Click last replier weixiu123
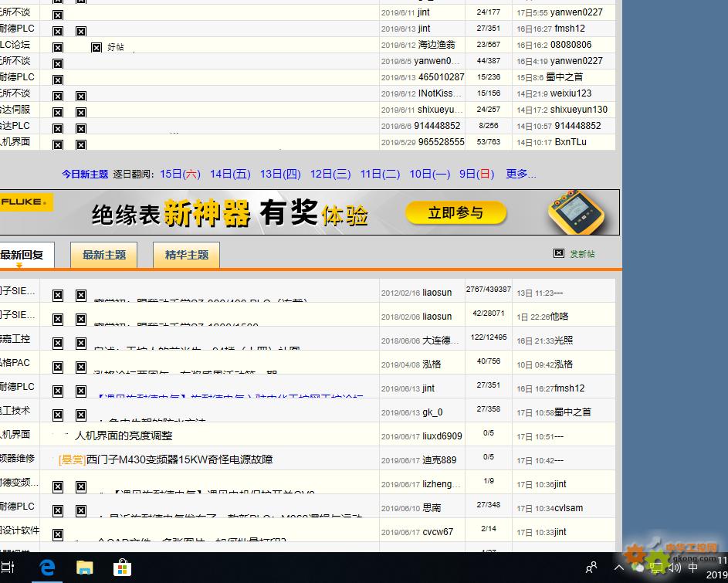The image size is (728, 583). (x=571, y=93)
